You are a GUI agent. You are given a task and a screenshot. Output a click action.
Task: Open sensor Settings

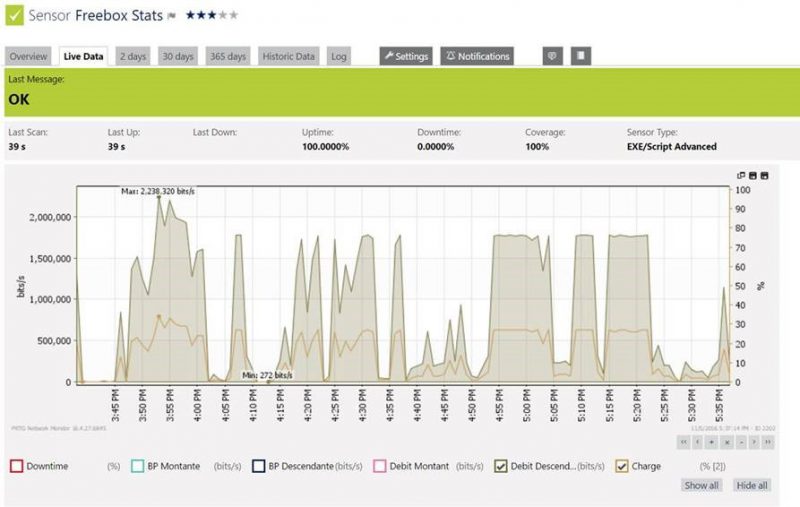[406, 56]
